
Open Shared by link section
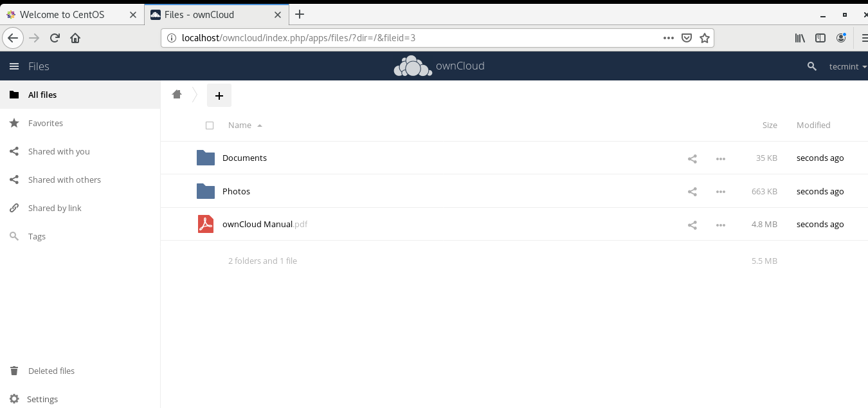tap(80, 208)
